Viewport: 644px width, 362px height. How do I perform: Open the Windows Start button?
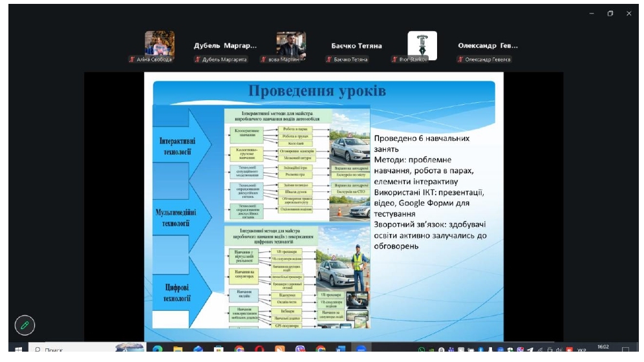18,349
